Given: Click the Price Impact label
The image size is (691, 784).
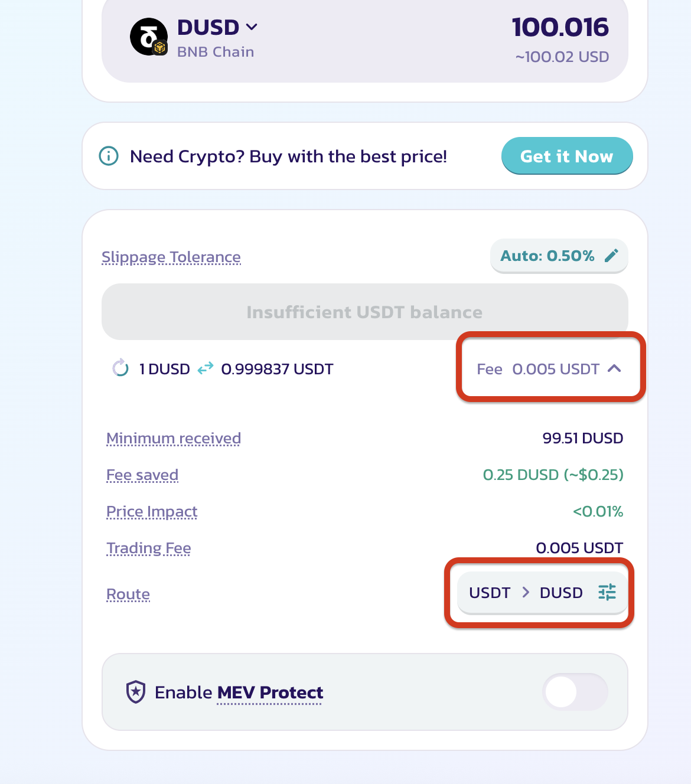Looking at the screenshot, I should [152, 512].
